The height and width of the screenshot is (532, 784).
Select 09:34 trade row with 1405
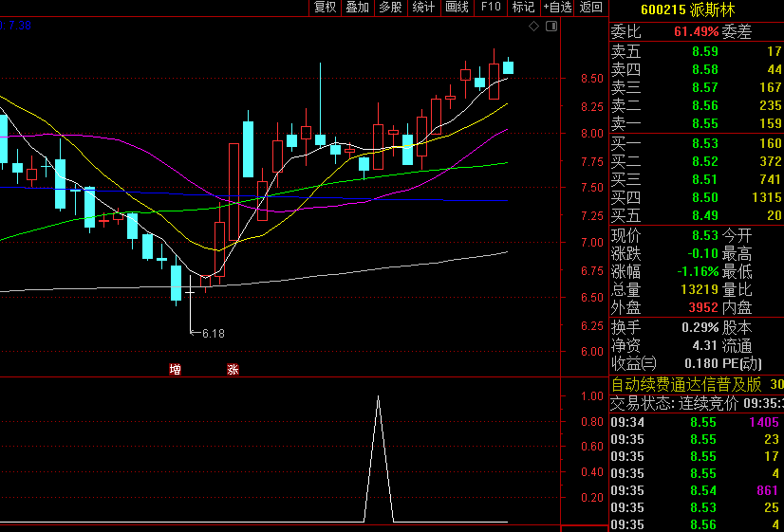[697, 422]
